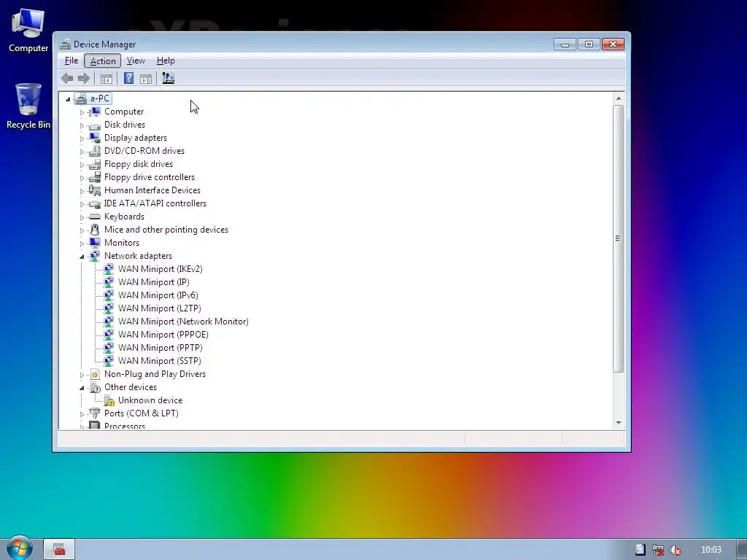Select WAN Miniport (L2TP) entry
The image size is (747, 560).
160,308
